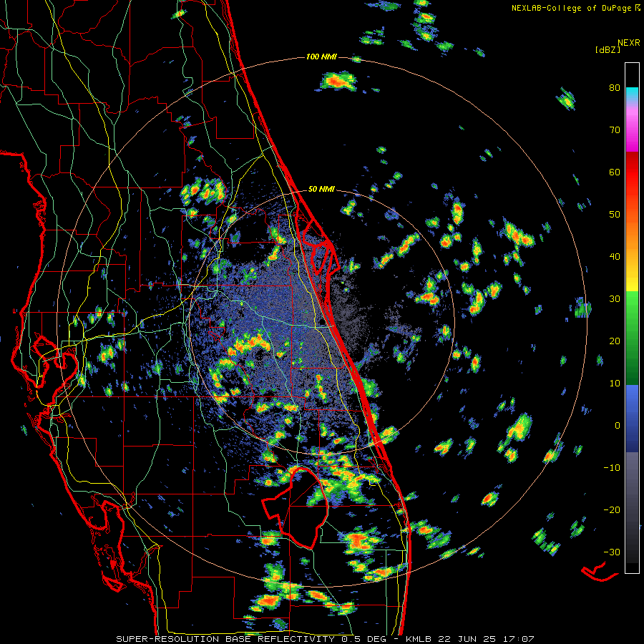
Task: Click the -20 value on dBZ scale
Action: 612,509
